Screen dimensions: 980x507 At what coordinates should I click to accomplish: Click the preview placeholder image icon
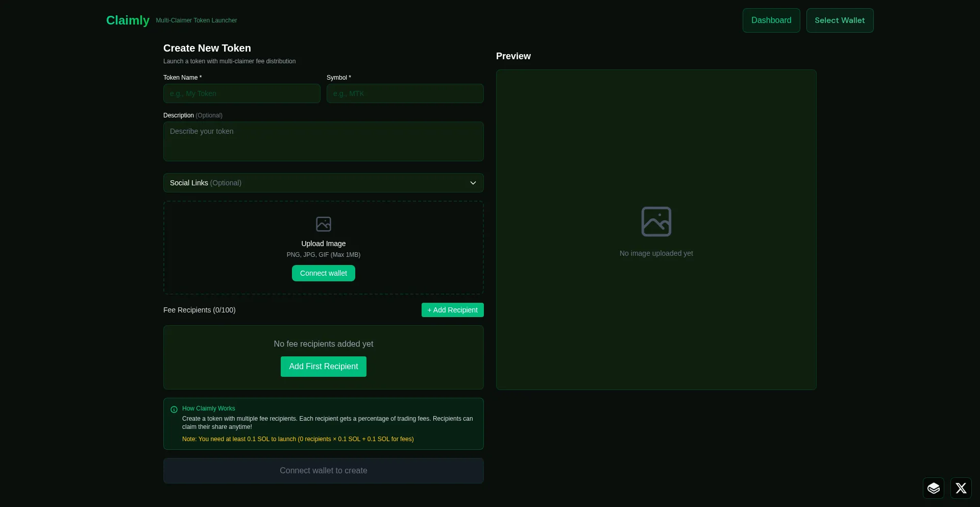pyautogui.click(x=656, y=222)
